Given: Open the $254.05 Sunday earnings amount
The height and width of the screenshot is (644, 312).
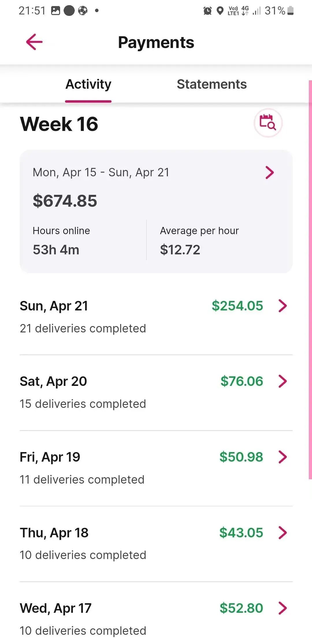Looking at the screenshot, I should [x=237, y=306].
